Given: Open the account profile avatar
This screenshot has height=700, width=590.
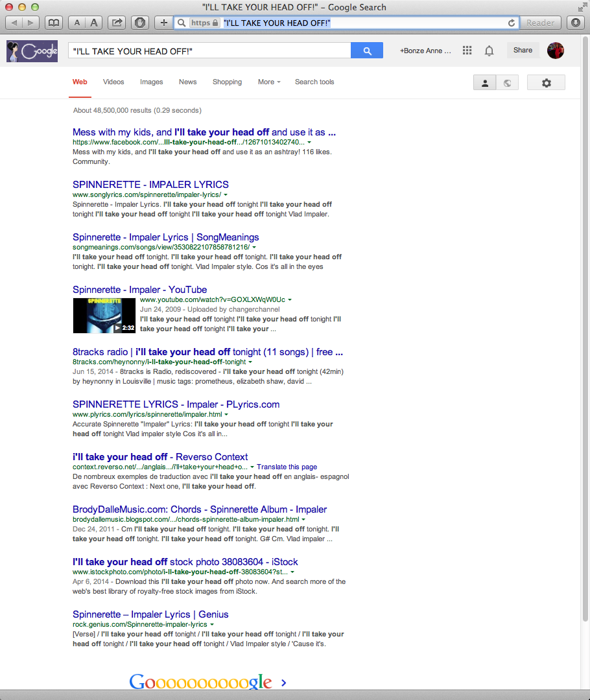Looking at the screenshot, I should coord(556,51).
